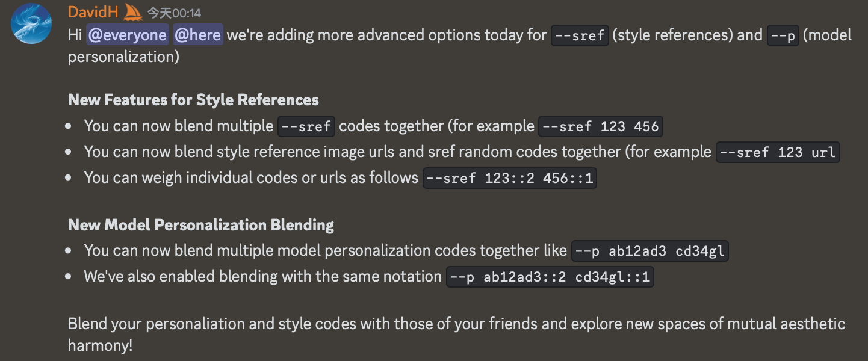This screenshot has height=361, width=868.
Task: Click the --p code in the first line
Action: (783, 35)
